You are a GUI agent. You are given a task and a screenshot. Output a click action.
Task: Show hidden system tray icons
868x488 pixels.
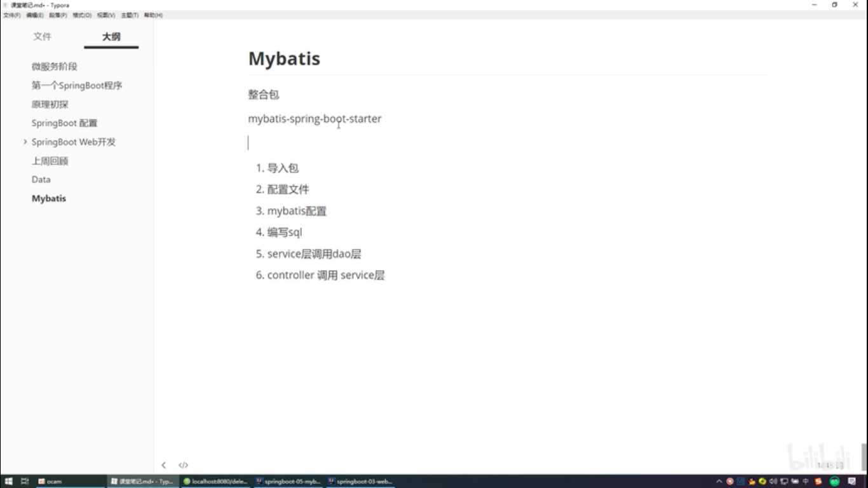pos(719,482)
